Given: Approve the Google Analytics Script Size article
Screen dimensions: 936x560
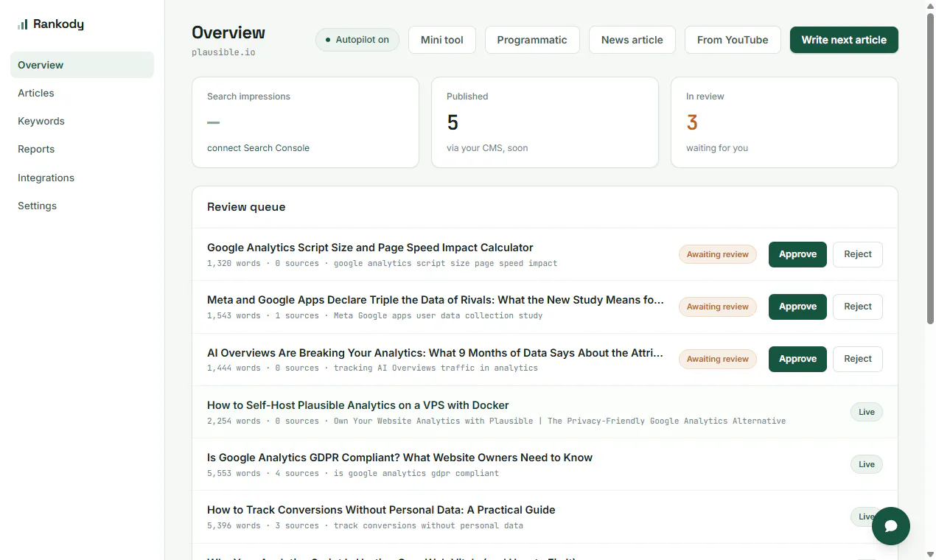Looking at the screenshot, I should [x=797, y=254].
